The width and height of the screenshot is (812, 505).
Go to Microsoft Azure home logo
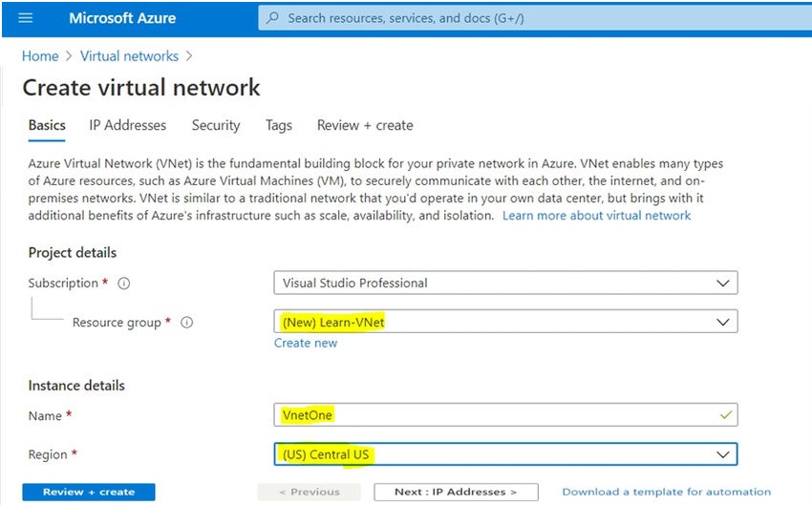(x=122, y=18)
